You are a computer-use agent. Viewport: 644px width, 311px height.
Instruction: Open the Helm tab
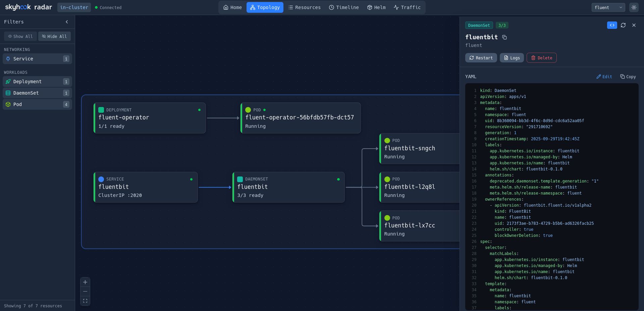click(x=376, y=7)
